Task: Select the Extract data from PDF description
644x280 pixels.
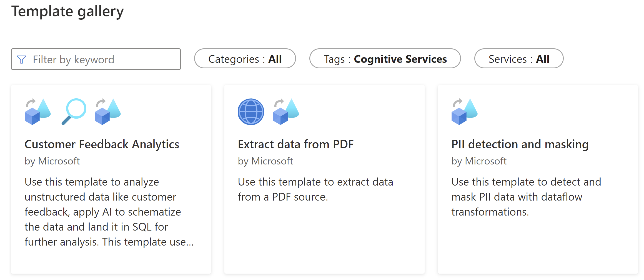Action: [315, 189]
